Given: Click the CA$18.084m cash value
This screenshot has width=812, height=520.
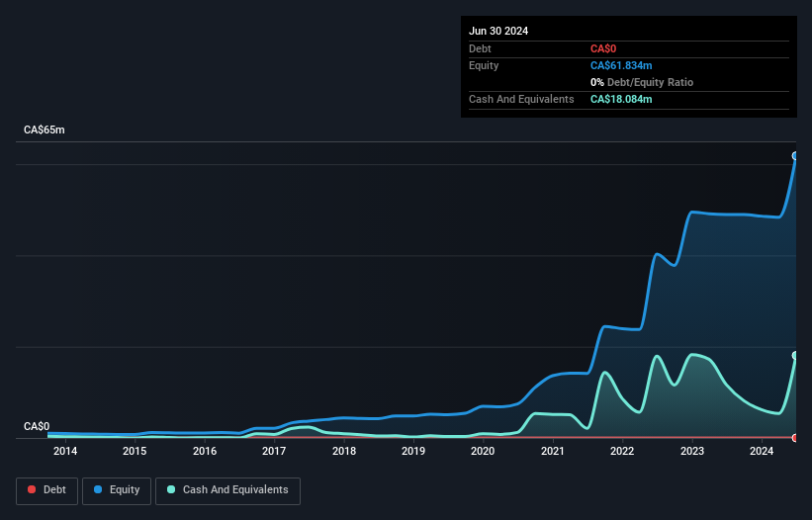Looking at the screenshot, I should [x=621, y=99].
